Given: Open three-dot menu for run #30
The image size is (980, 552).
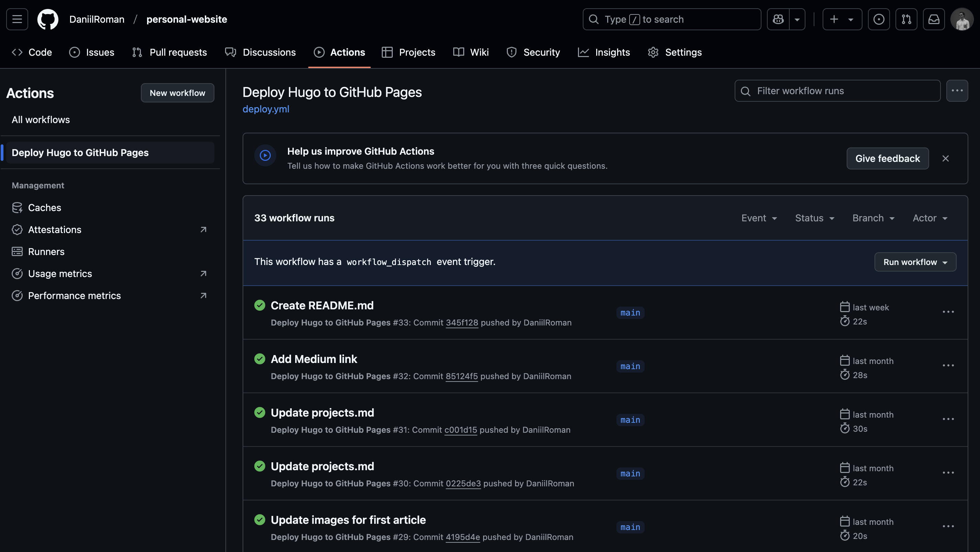Looking at the screenshot, I should coord(948,473).
